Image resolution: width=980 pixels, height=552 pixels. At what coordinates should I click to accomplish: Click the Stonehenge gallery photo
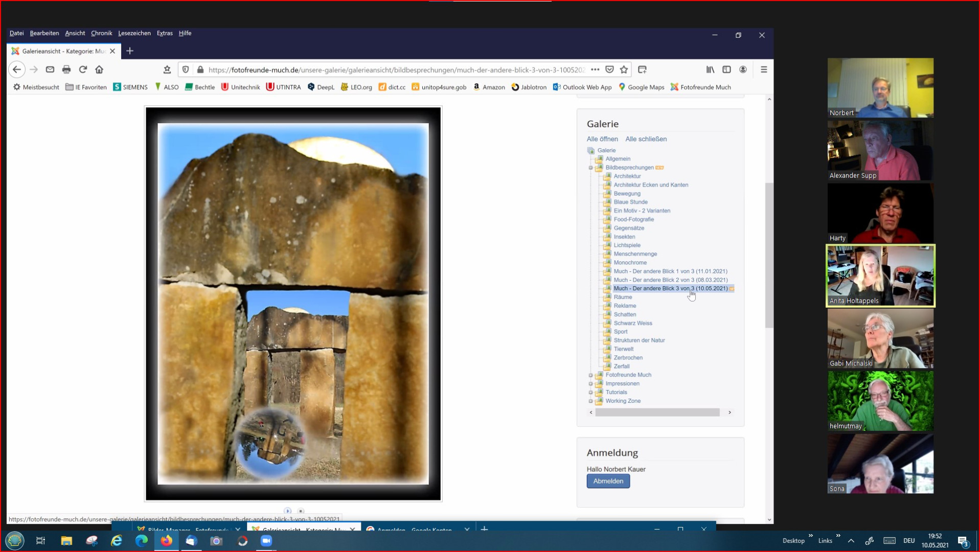pyautogui.click(x=293, y=304)
